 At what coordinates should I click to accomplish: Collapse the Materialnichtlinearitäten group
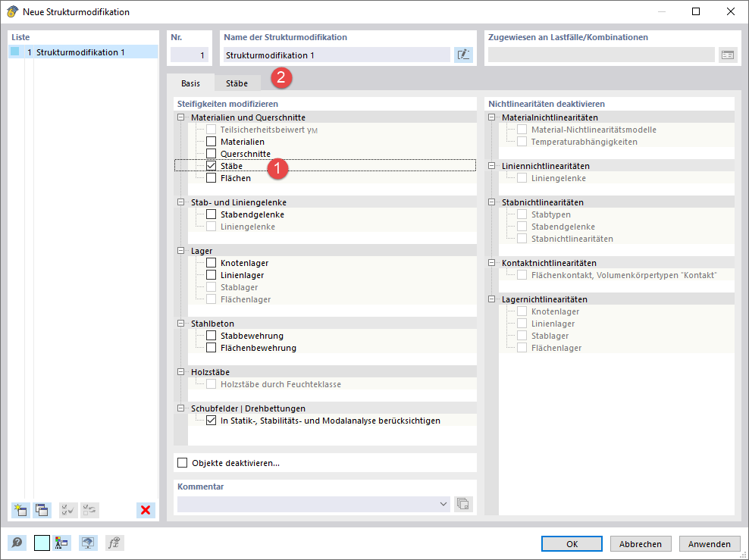coord(491,117)
